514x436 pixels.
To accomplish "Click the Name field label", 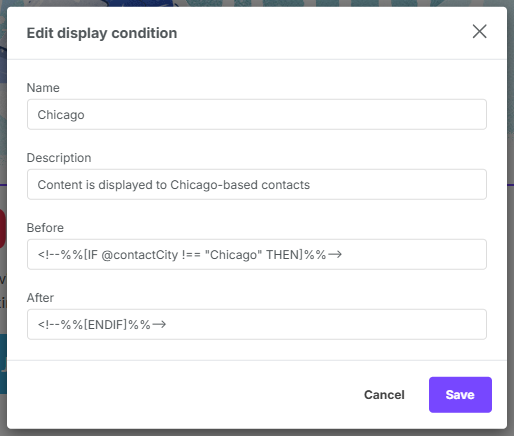I will [43, 88].
